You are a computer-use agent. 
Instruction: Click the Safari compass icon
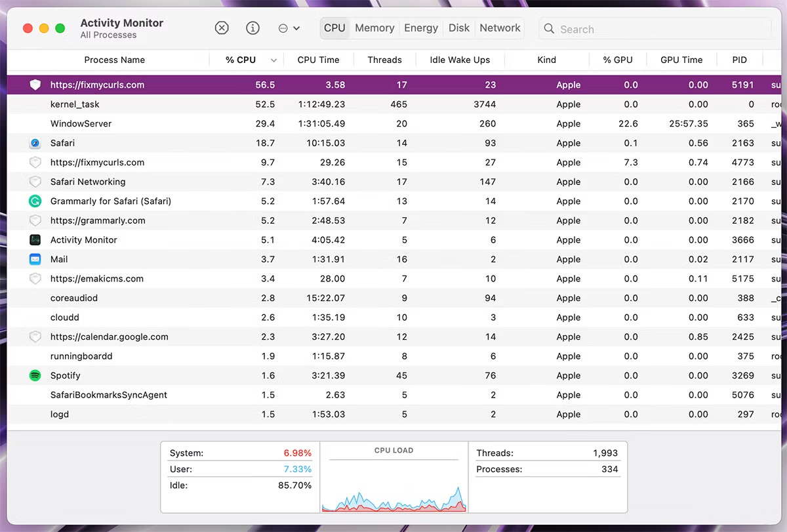click(35, 143)
